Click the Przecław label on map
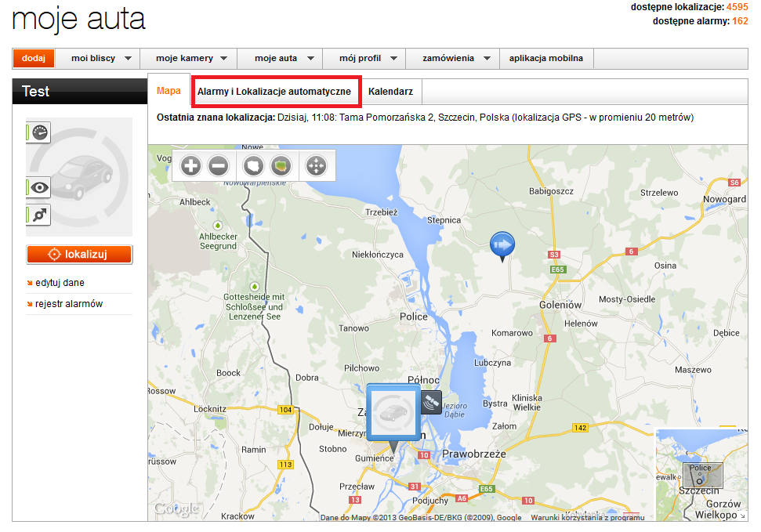Screen dimensions: 761x532 click(x=357, y=487)
